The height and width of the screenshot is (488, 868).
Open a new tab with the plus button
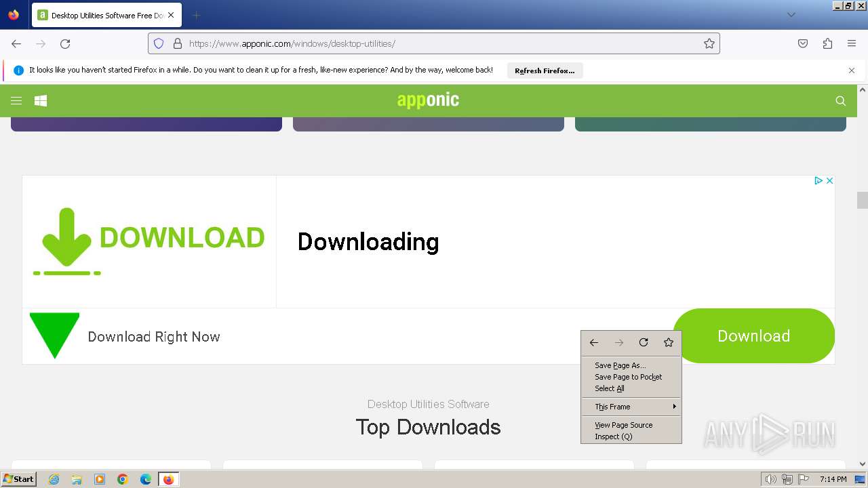pos(196,15)
